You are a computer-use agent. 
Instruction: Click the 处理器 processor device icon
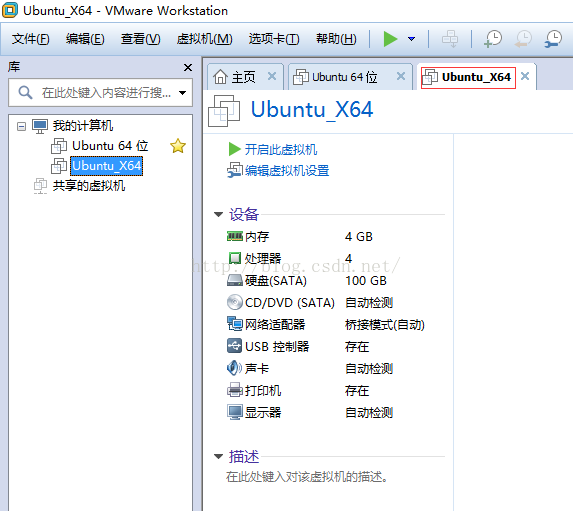[x=234, y=258]
